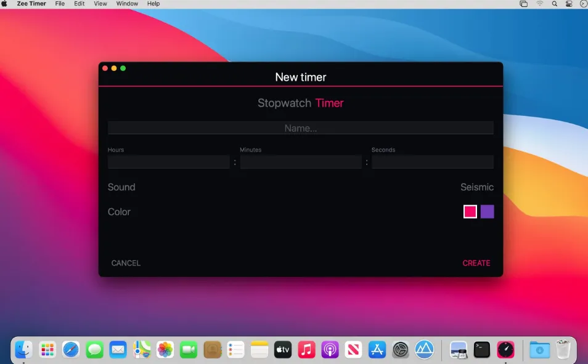588x364 pixels.
Task: Launch Safari from the dock
Action: pos(71,349)
